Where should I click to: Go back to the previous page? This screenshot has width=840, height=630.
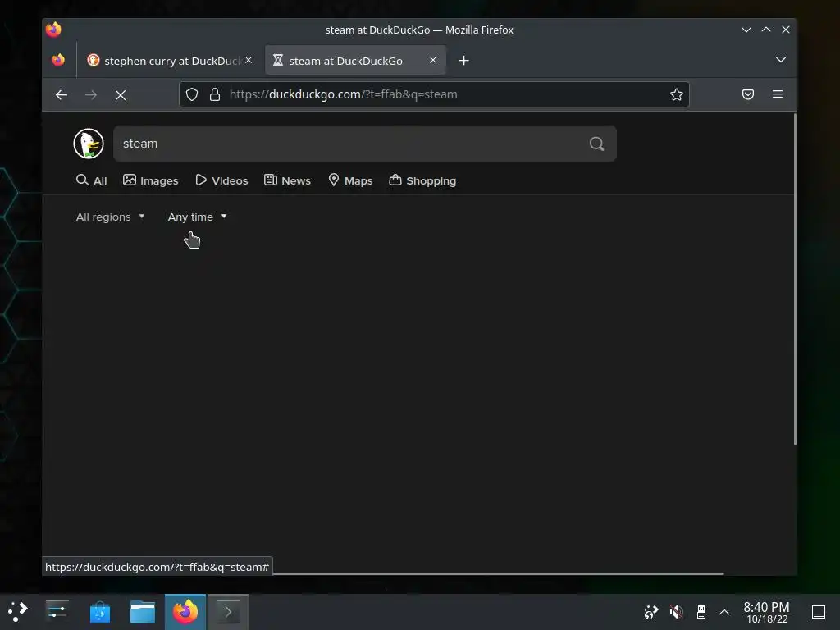click(62, 95)
